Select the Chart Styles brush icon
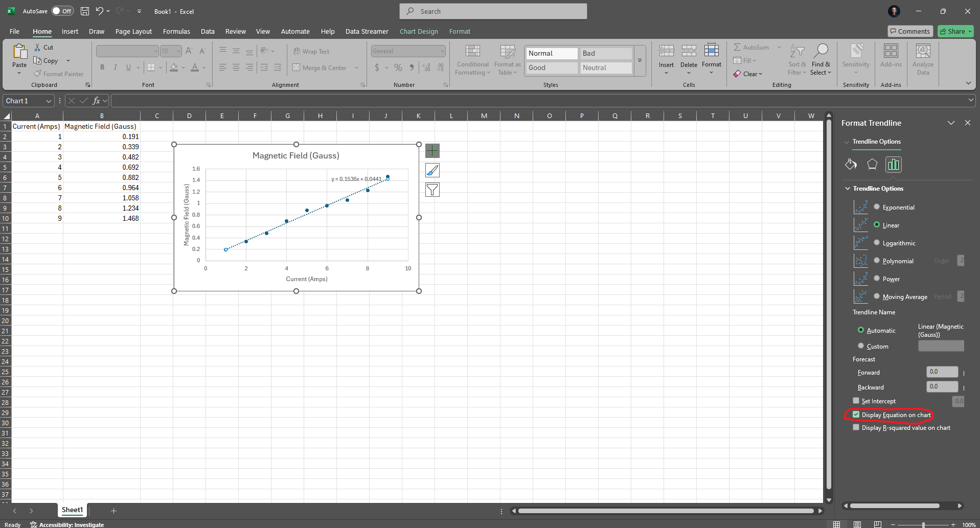The image size is (980, 528). tap(432, 170)
